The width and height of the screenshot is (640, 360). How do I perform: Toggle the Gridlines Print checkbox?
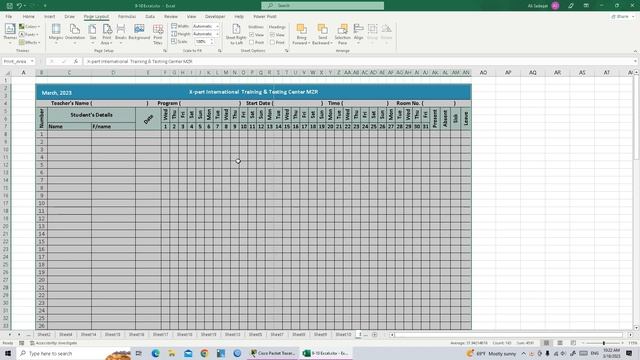[x=251, y=42]
